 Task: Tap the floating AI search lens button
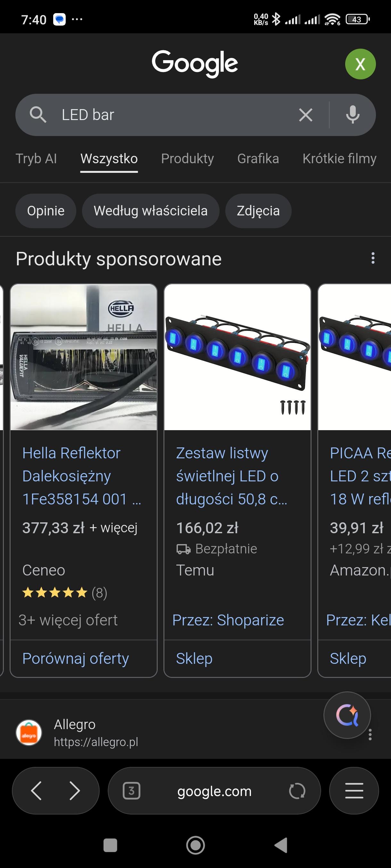(347, 715)
